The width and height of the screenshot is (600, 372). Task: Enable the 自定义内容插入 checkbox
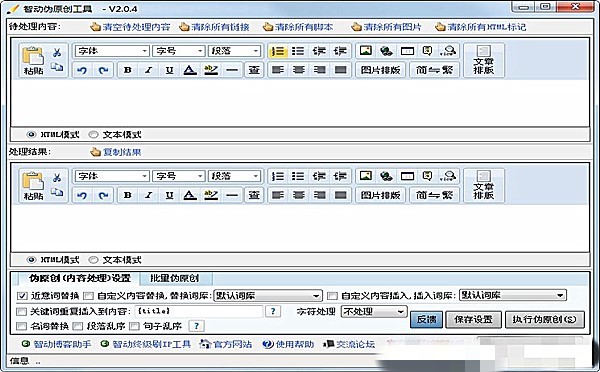(x=332, y=295)
